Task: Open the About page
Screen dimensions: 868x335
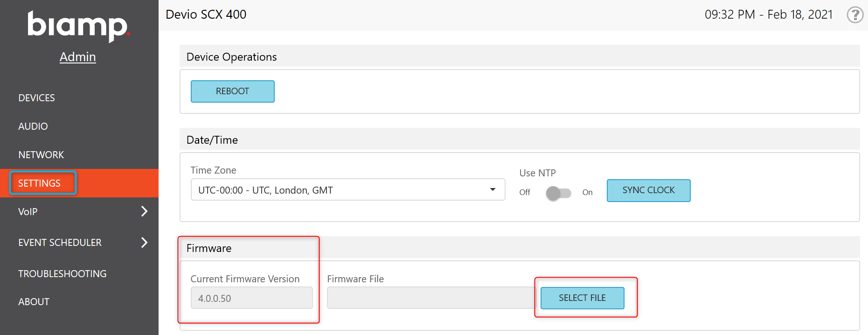Action: point(34,302)
